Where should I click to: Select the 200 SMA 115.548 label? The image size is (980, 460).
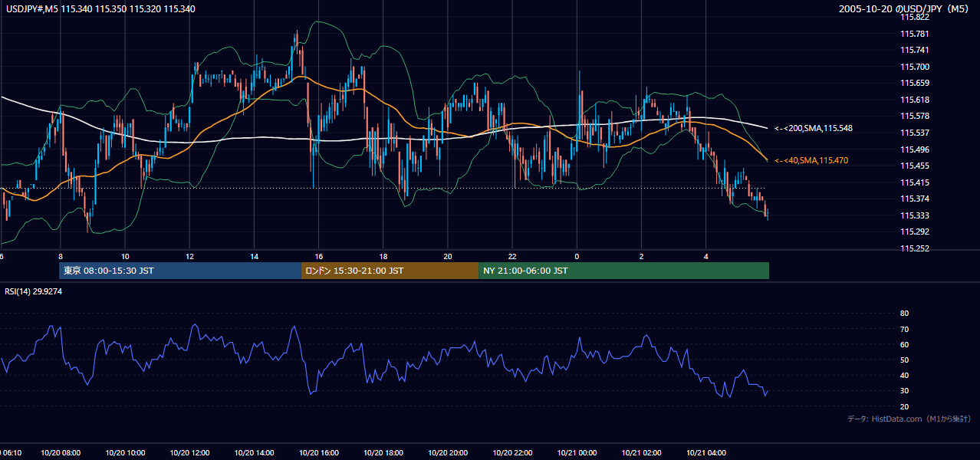click(x=814, y=128)
